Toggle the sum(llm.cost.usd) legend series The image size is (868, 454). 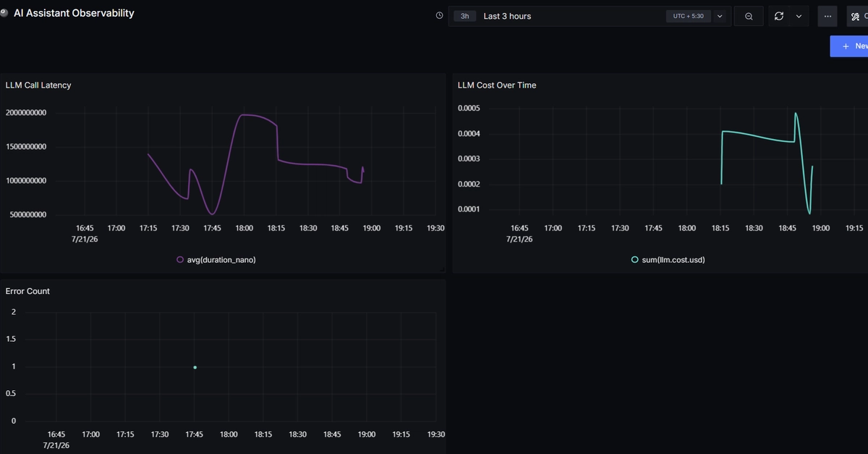coord(668,259)
